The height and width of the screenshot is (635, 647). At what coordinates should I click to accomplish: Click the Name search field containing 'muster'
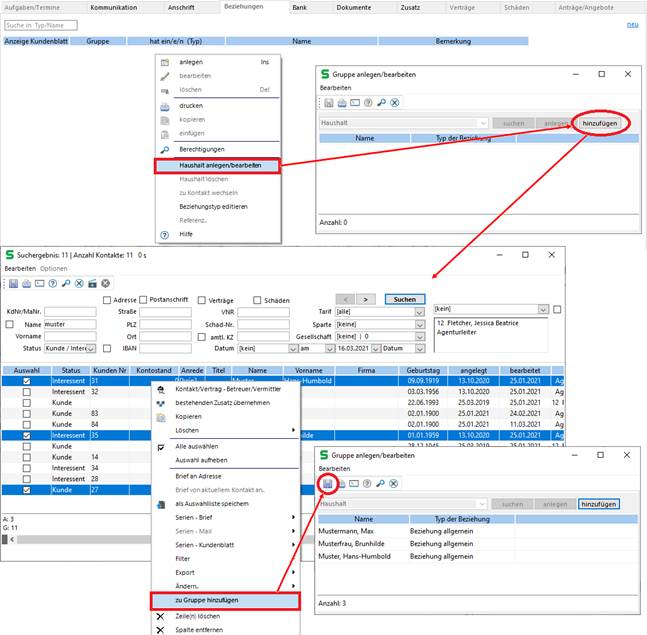point(70,324)
